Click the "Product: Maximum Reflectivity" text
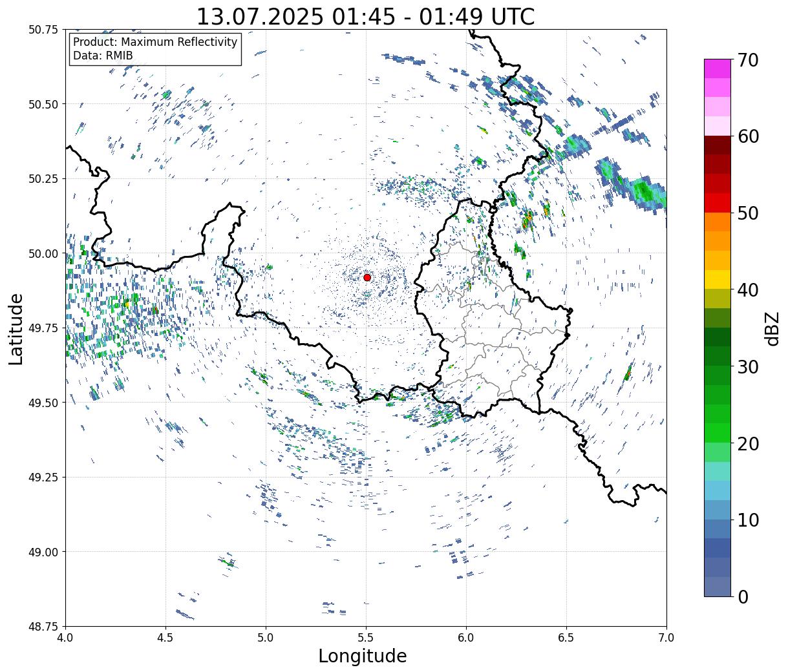This screenshot has width=788, height=672. 155,42
